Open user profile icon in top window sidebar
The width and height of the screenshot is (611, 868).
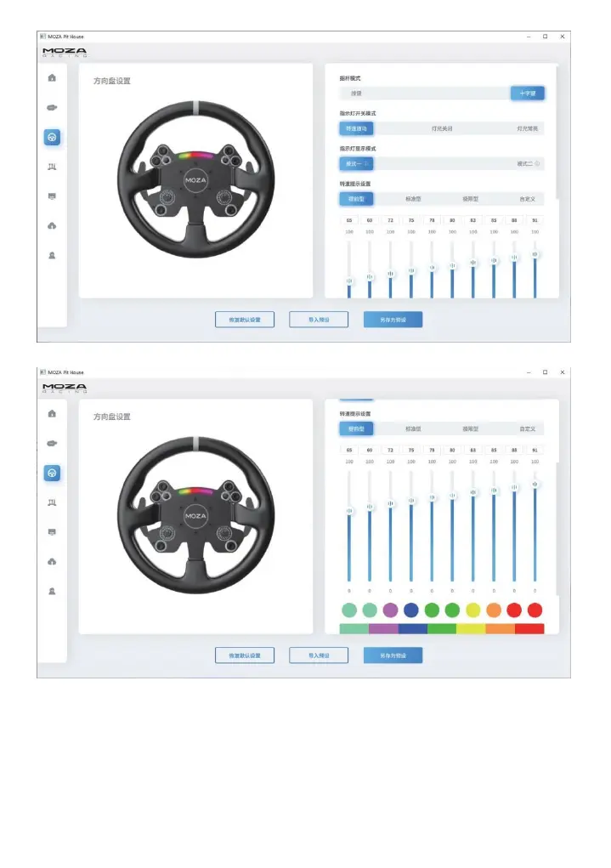click(x=52, y=255)
